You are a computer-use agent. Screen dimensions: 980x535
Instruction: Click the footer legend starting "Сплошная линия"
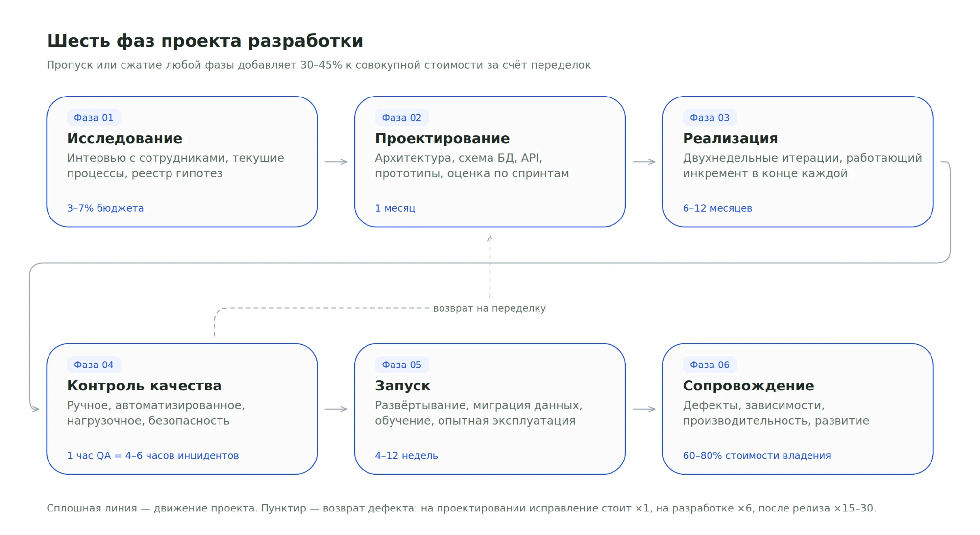(x=462, y=508)
